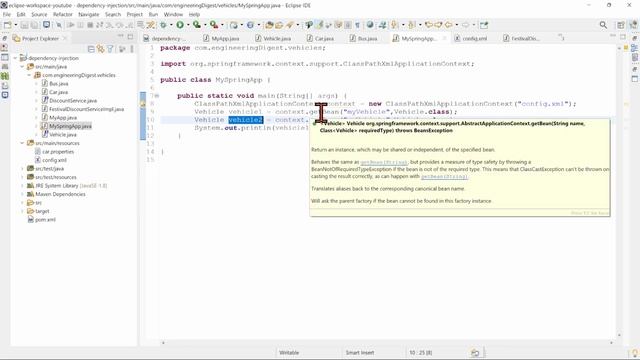Click the first getBean(String) link in the tooltip
Image resolution: width=640 pixels, height=360 pixels.
(x=384, y=162)
